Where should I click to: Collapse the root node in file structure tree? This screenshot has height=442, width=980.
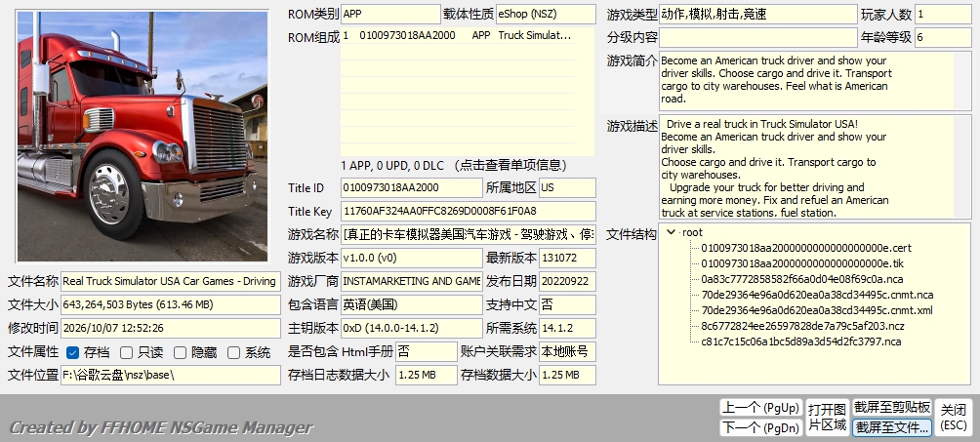pyautogui.click(x=672, y=232)
